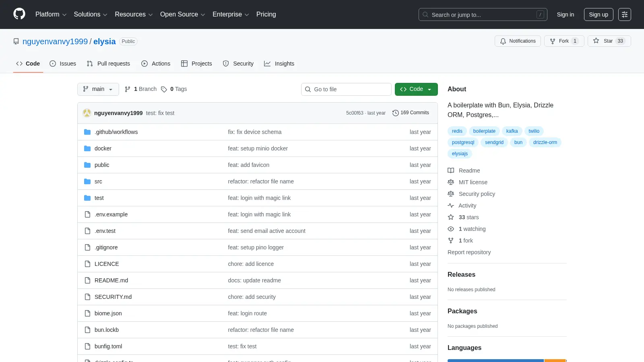Click the Search or jump to field

(483, 14)
